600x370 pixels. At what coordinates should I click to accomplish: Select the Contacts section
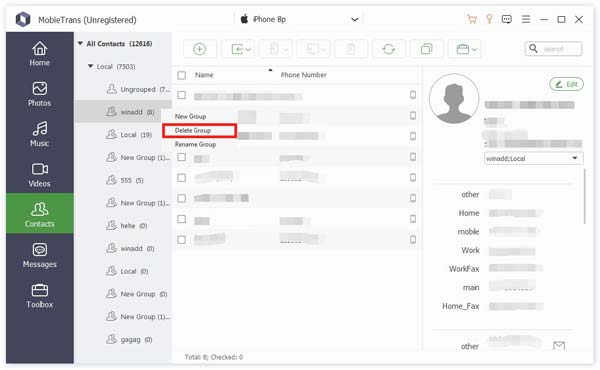coord(39,214)
